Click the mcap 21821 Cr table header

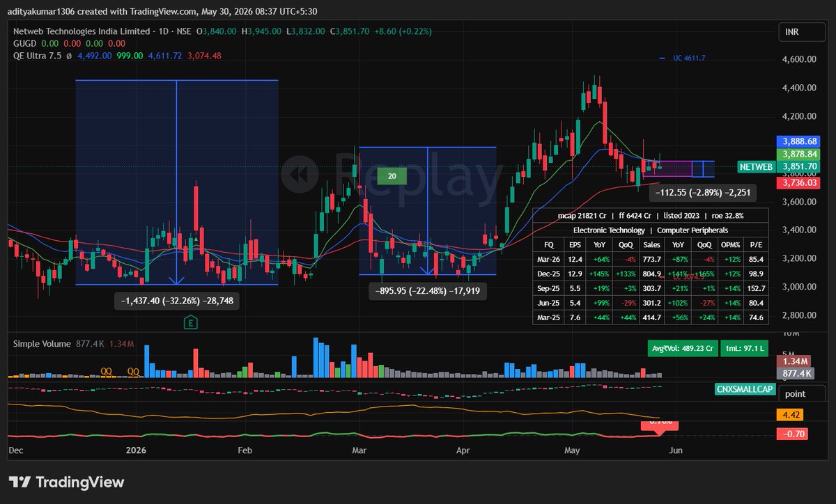(x=583, y=216)
